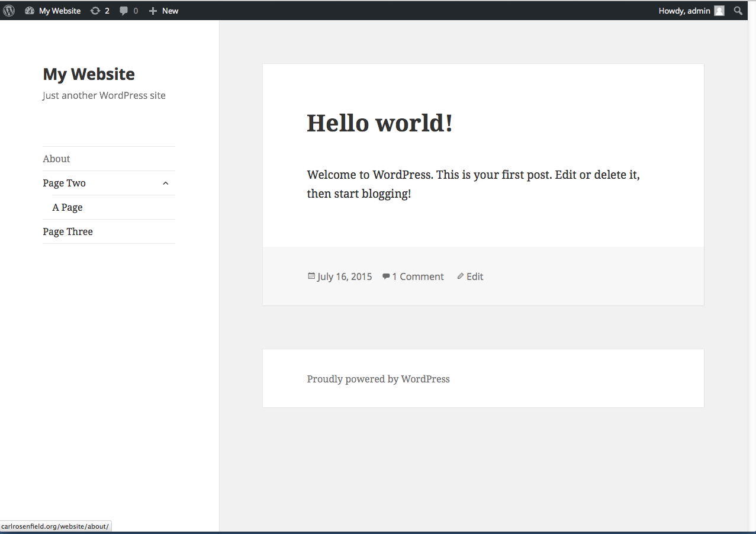Open the Hello world! post title
756x534 pixels.
379,123
